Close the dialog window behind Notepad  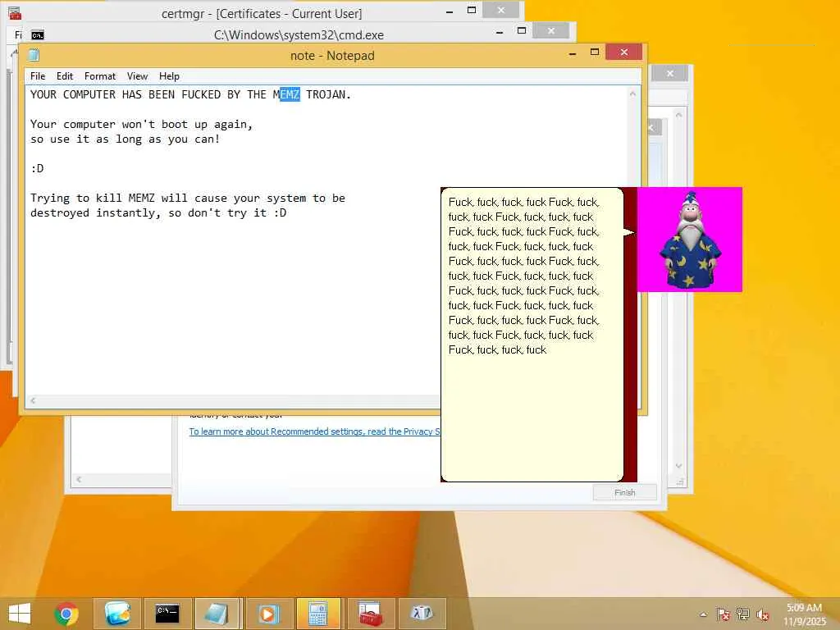669,73
